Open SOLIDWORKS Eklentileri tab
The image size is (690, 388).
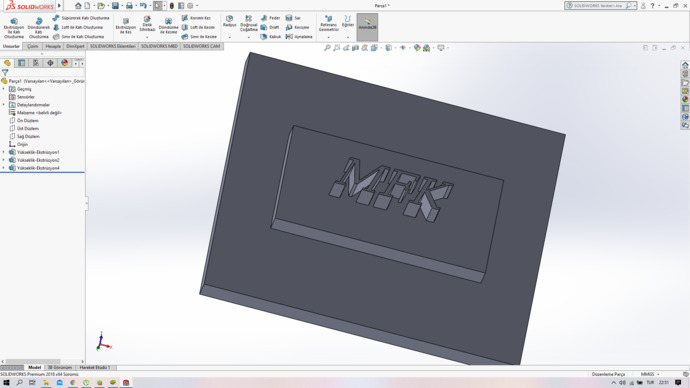(x=113, y=46)
